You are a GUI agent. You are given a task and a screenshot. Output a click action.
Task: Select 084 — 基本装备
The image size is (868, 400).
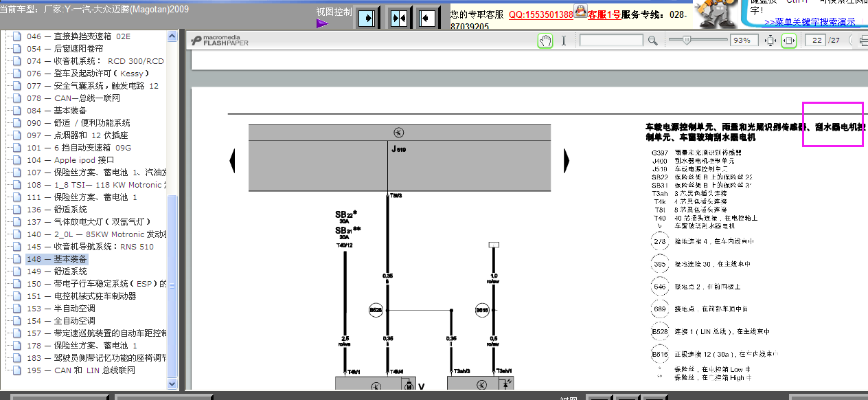coord(57,111)
